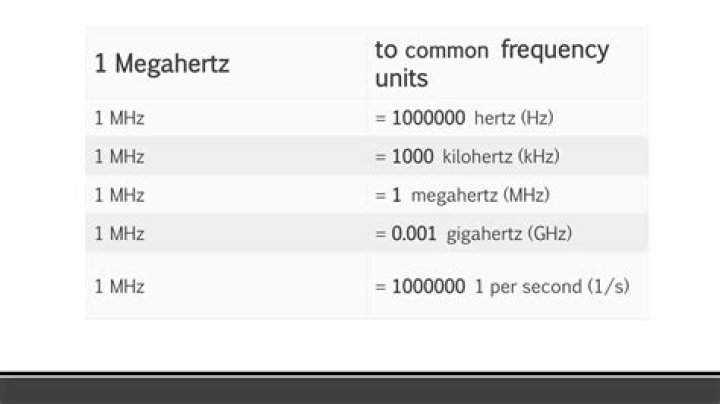Image resolution: width=720 pixels, height=404 pixels.
Task: Select the 1 MHz cell in the per second row
Action: 120,286
